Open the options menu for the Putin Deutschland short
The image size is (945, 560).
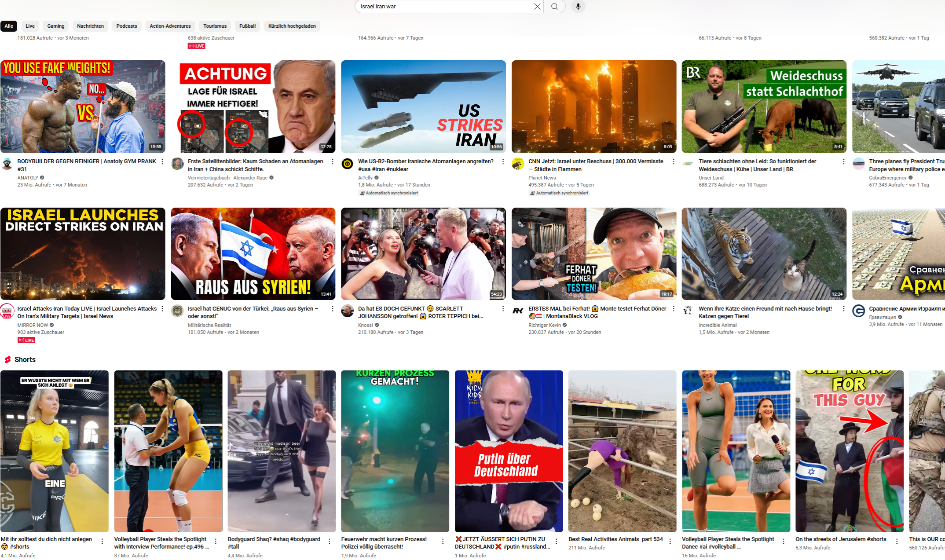(556, 541)
